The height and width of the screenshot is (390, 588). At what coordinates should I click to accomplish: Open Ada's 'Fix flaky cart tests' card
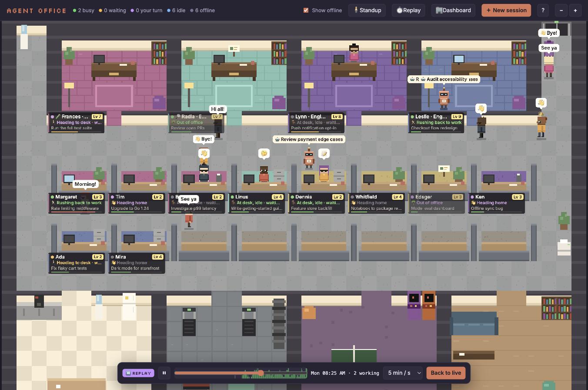(76, 263)
